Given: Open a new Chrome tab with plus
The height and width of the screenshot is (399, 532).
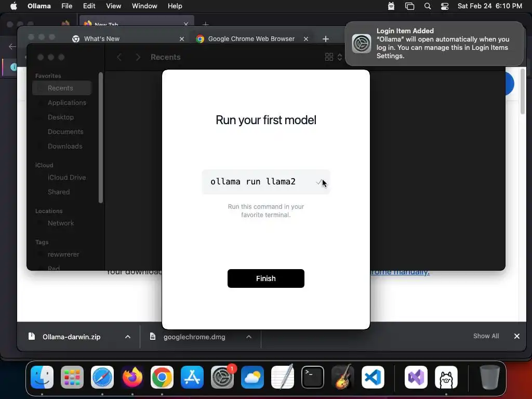Looking at the screenshot, I should click(x=326, y=39).
